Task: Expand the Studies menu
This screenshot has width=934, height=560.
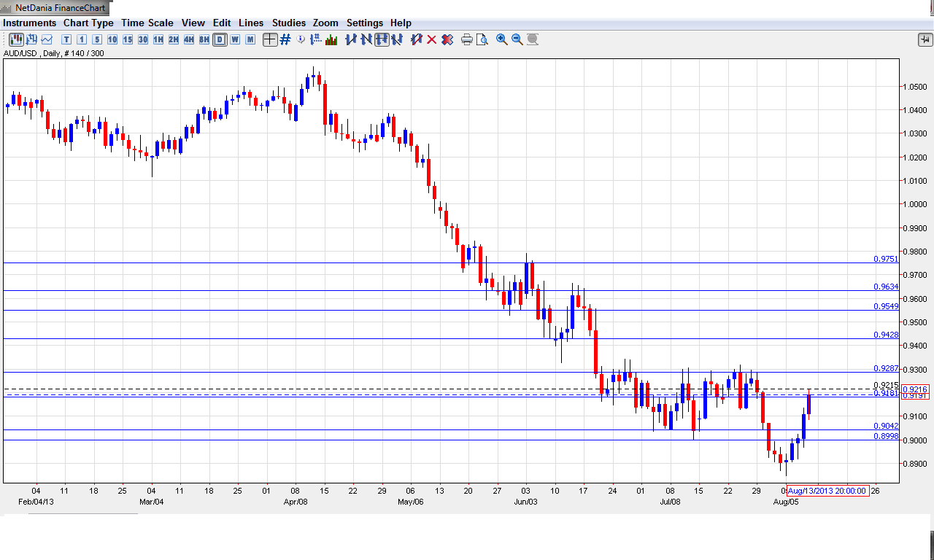Action: click(289, 23)
